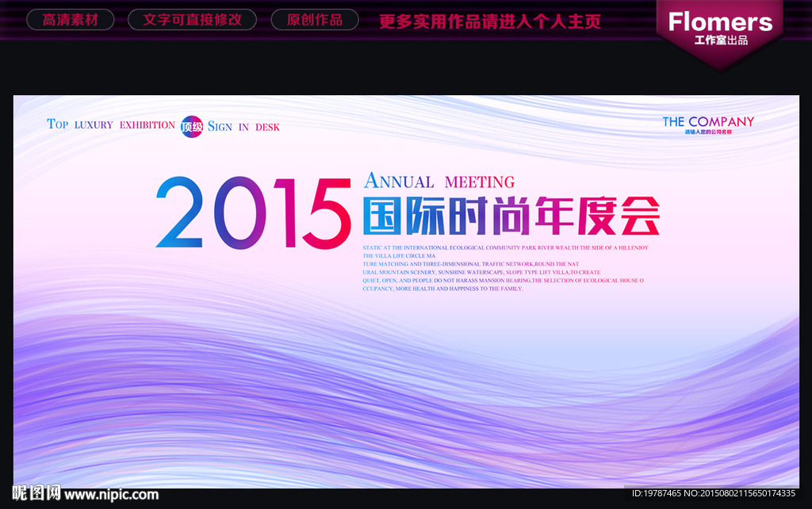Click the line starting 'URAL MOUNTAIN SCENERY'
This screenshot has width=812, height=509.
[481, 273]
